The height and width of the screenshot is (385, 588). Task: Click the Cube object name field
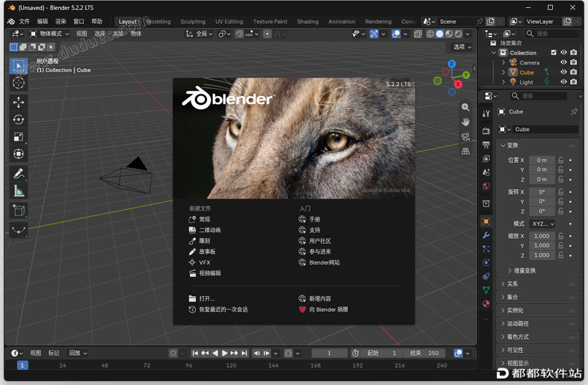(544, 129)
